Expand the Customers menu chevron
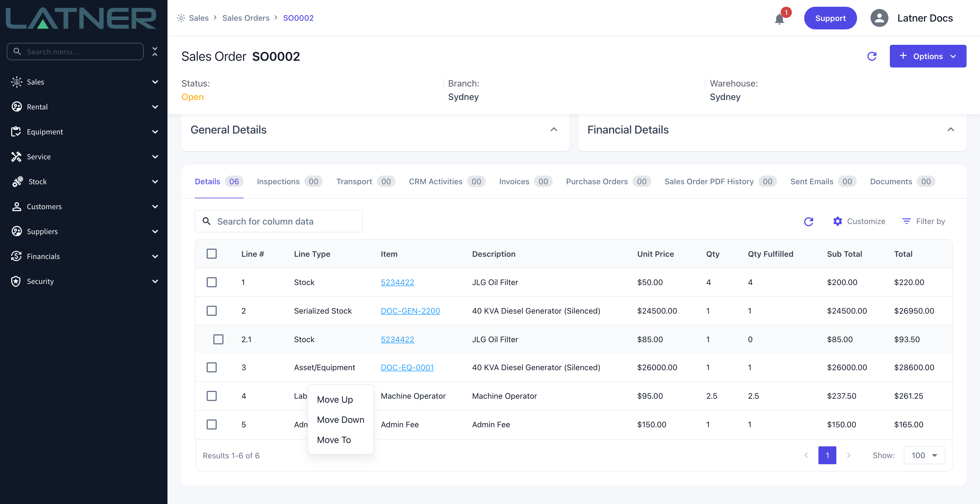The height and width of the screenshot is (504, 980). (155, 207)
